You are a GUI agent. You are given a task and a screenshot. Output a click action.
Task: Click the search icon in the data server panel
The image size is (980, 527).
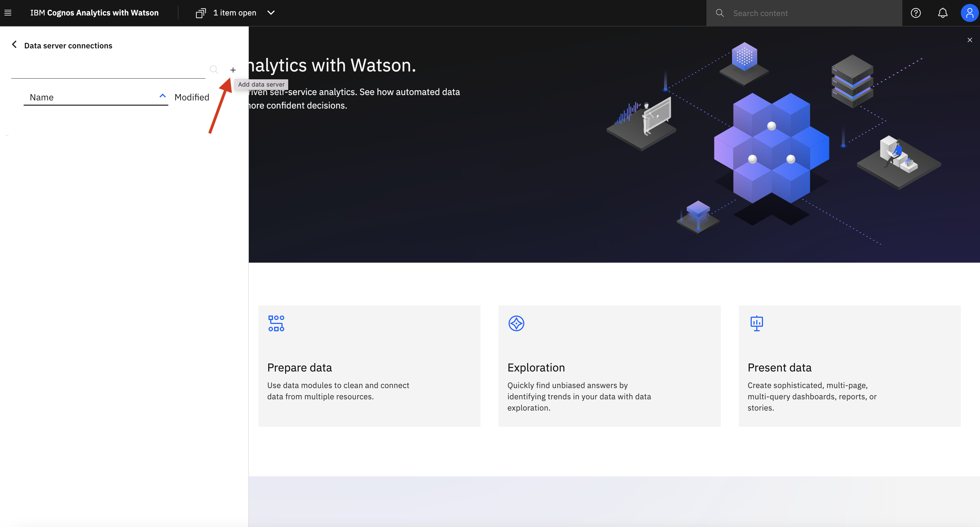coord(214,69)
